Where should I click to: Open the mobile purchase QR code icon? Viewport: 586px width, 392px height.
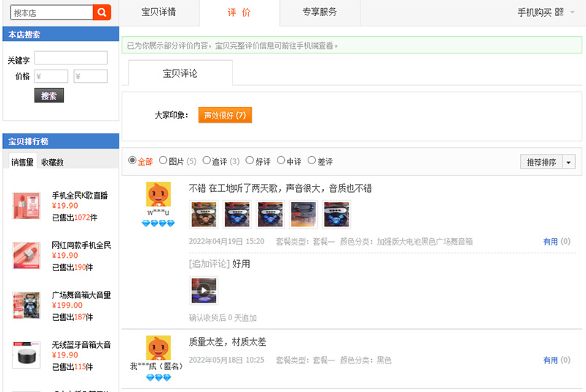pyautogui.click(x=559, y=12)
